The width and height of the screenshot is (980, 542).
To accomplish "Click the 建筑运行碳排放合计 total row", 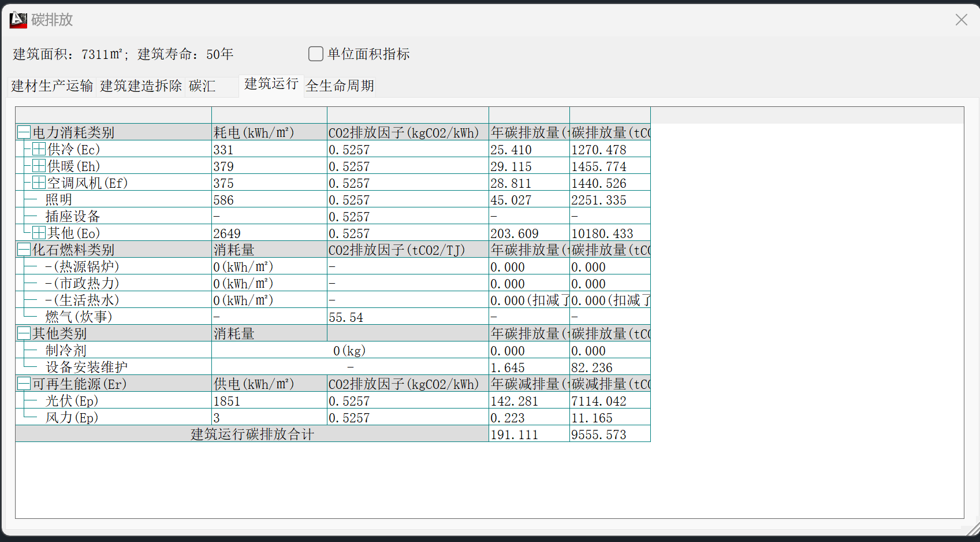I will point(252,434).
